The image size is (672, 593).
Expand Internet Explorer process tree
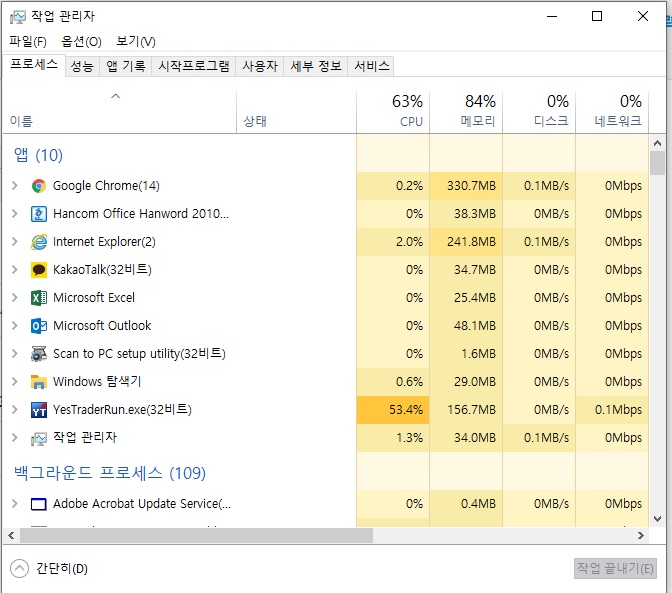tap(14, 241)
